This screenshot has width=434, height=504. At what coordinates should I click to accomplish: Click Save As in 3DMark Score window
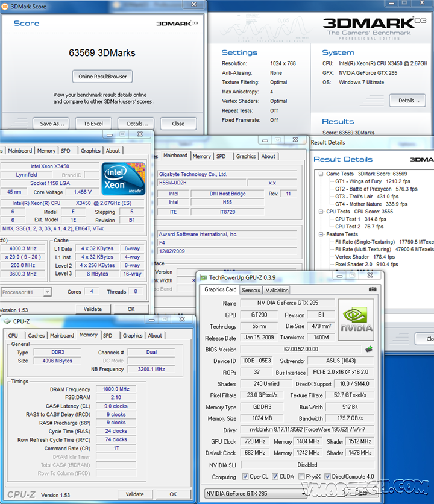[x=52, y=124]
